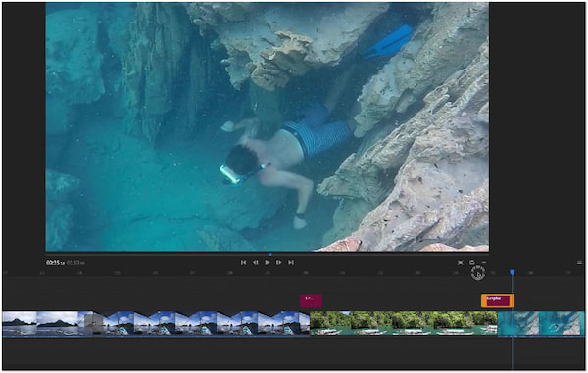Viewport: 588px width, 373px height.
Task: Click the blue preview scrubber handle
Action: click(270, 255)
